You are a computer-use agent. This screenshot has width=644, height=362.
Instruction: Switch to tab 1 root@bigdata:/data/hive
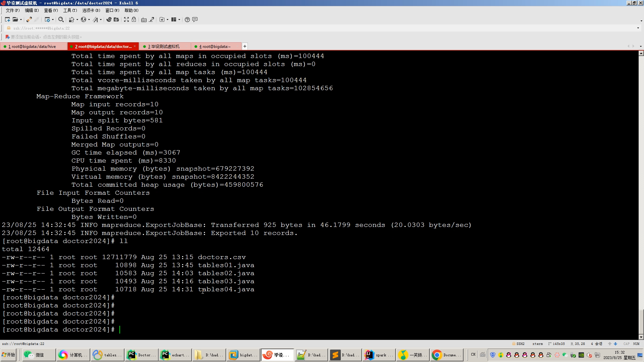(33, 47)
